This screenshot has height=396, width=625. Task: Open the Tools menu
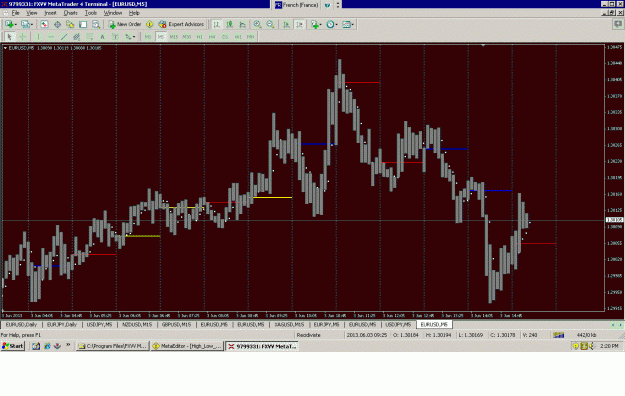90,13
